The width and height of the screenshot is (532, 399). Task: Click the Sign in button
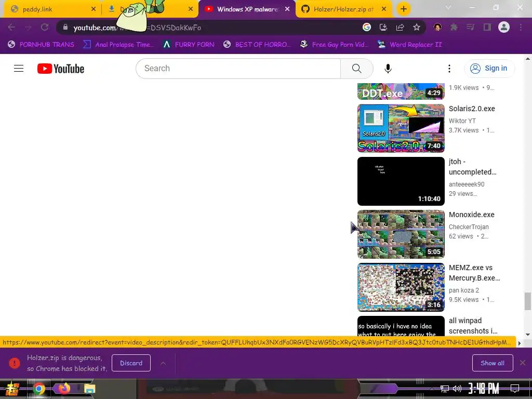click(x=489, y=69)
